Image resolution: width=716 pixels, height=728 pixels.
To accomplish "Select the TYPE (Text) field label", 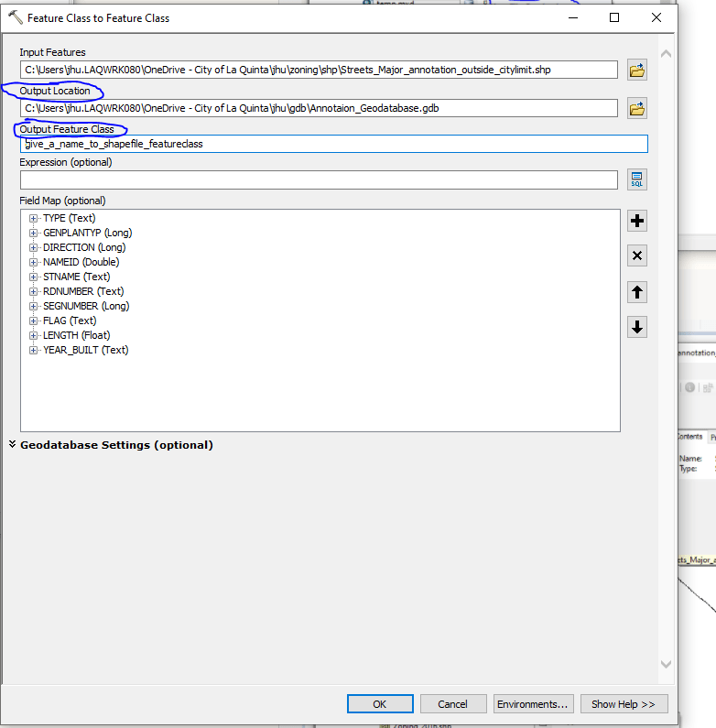I will 70,218.
